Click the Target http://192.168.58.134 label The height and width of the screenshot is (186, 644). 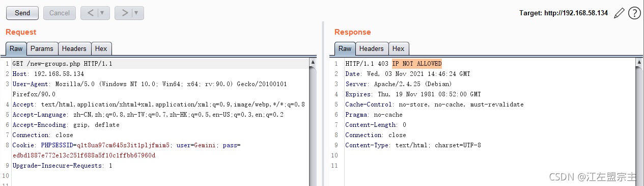564,13
